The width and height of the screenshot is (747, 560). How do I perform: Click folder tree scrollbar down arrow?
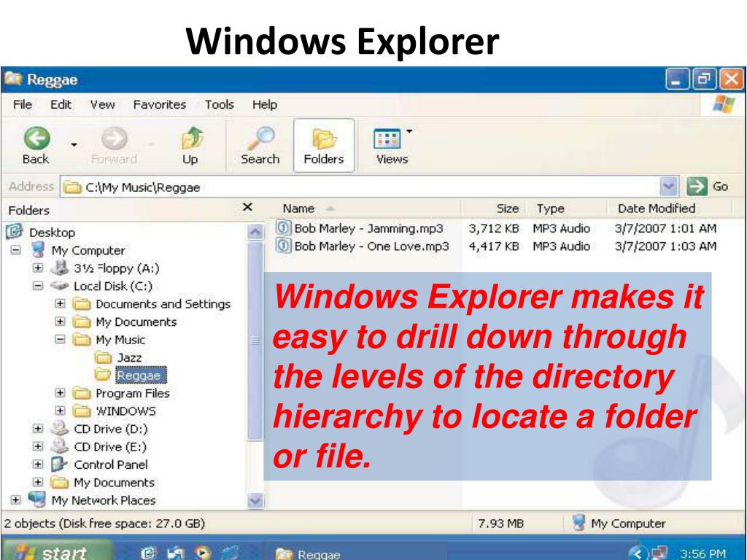click(255, 500)
